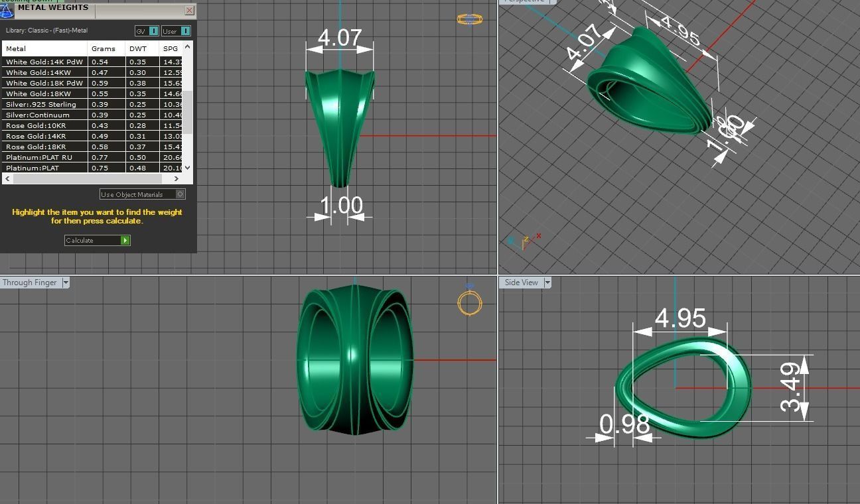Viewport: 860px width, 504px height.
Task: Open the Side View viewport dropdown arrow
Action: (547, 283)
